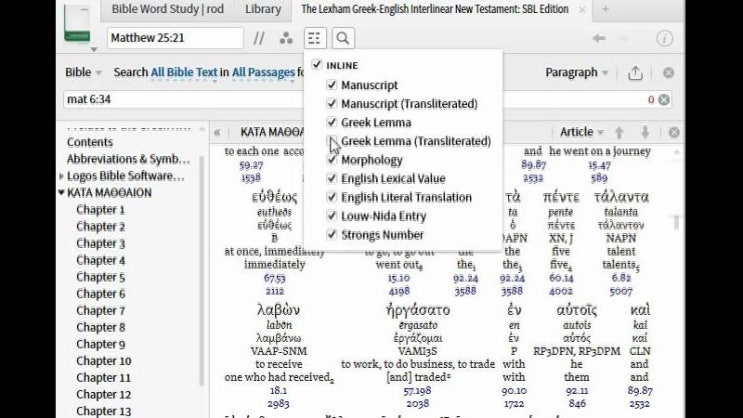
Task: Click the export share icon
Action: click(635, 73)
